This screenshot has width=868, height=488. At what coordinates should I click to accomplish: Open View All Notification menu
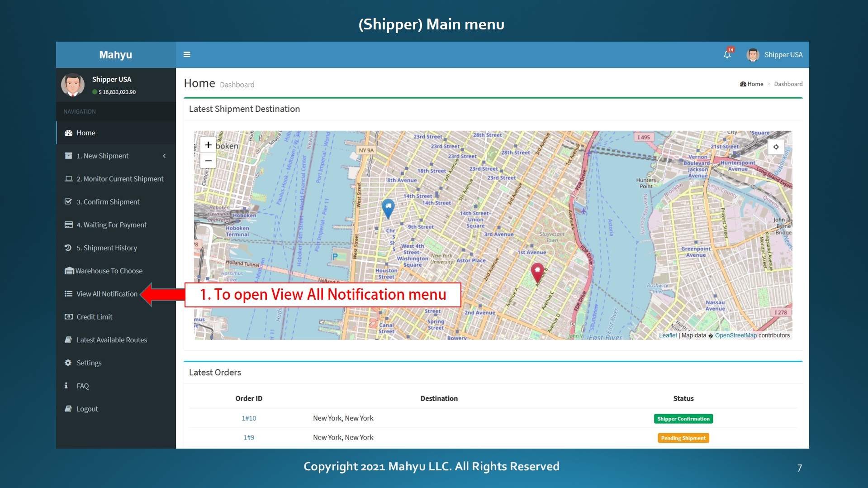coord(116,294)
